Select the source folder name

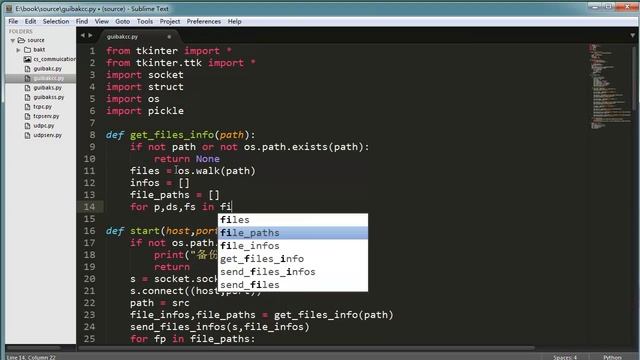[36, 40]
